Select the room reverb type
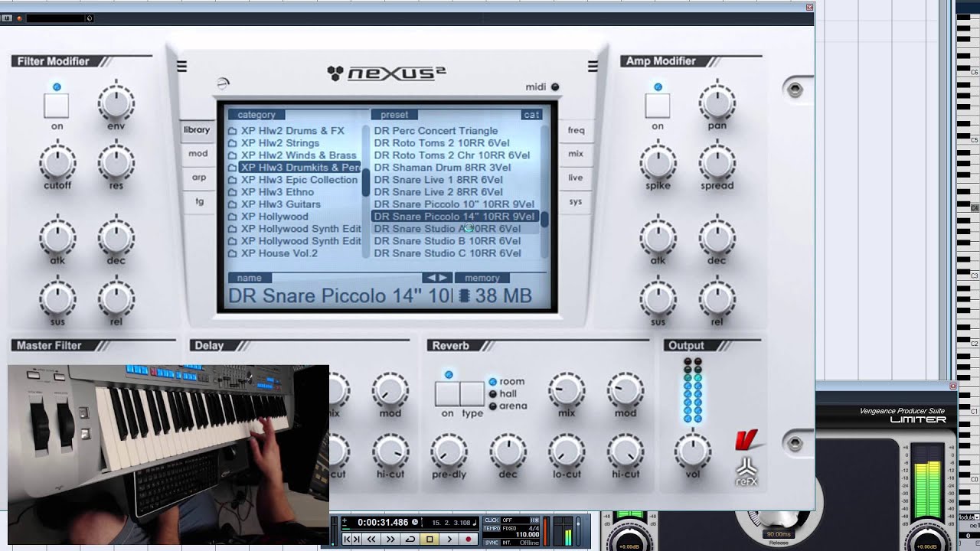980x551 pixels. click(x=507, y=381)
